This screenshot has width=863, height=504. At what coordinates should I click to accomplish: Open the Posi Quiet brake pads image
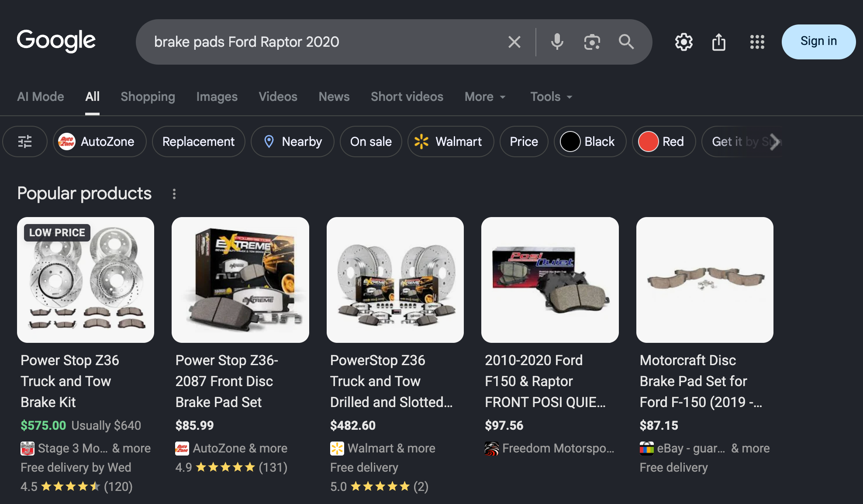[x=550, y=280]
